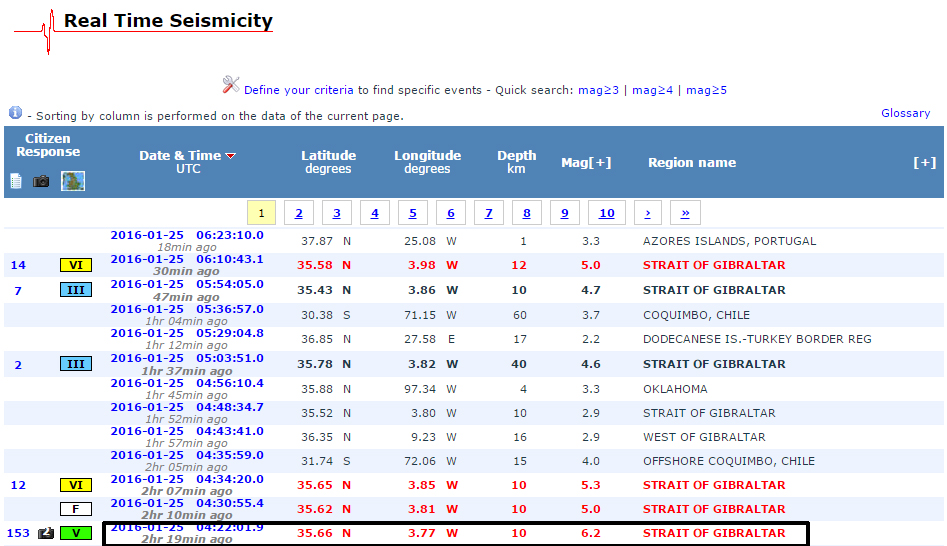The height and width of the screenshot is (546, 947).
Task: Open the Define your criteria link
Action: [x=299, y=90]
